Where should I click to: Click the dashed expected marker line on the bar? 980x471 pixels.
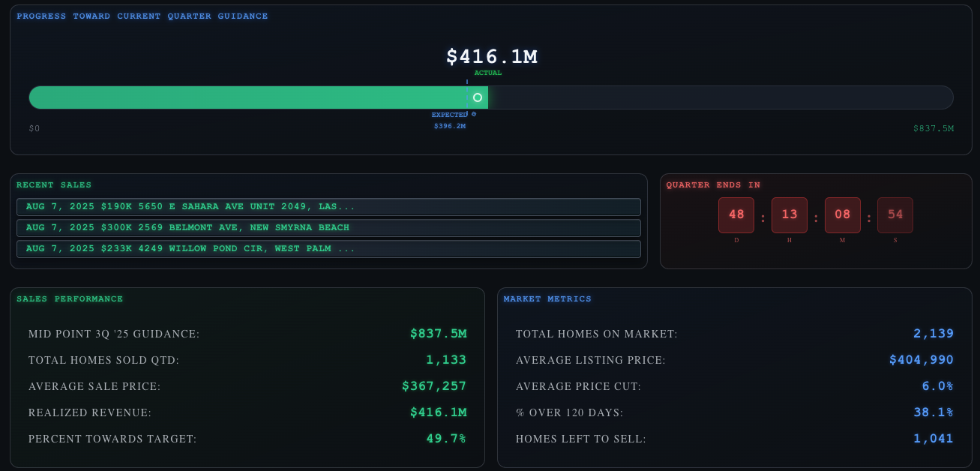[x=467, y=97]
